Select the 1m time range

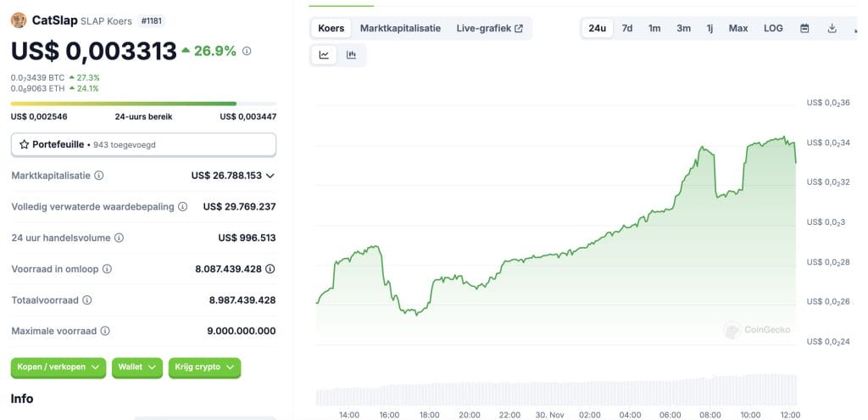(x=654, y=28)
